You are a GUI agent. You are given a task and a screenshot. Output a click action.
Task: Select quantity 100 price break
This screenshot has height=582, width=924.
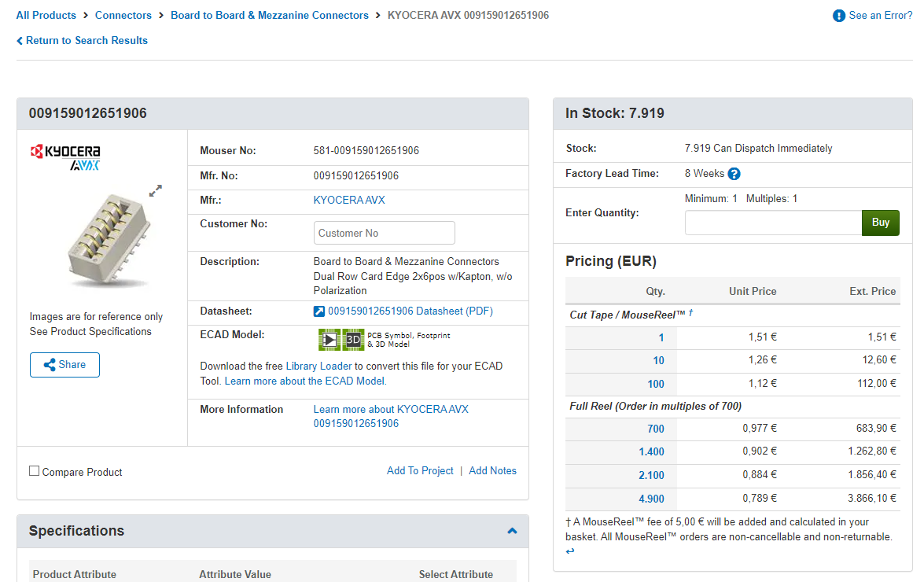(x=656, y=384)
